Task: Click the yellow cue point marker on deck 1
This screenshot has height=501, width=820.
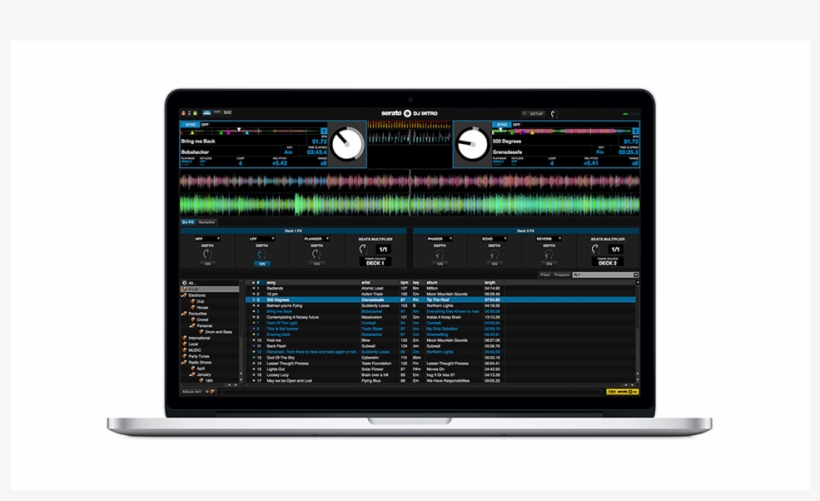Action: click(x=192, y=133)
